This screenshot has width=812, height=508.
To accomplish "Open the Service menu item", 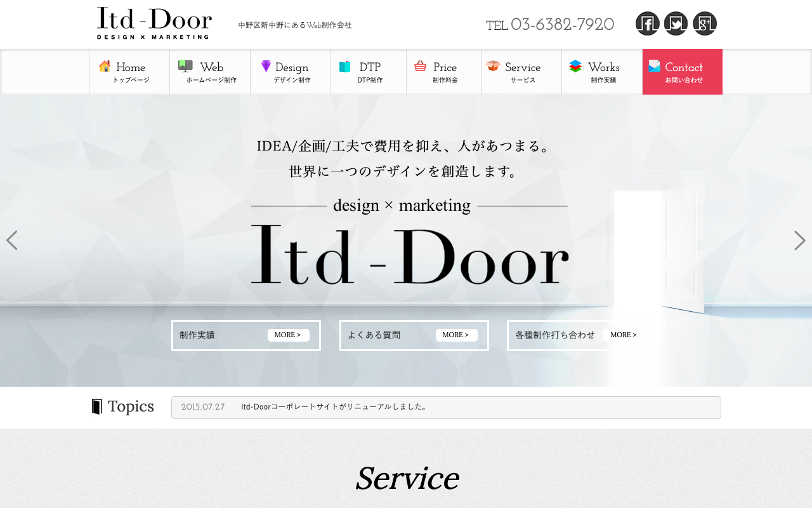I will pos(521,72).
